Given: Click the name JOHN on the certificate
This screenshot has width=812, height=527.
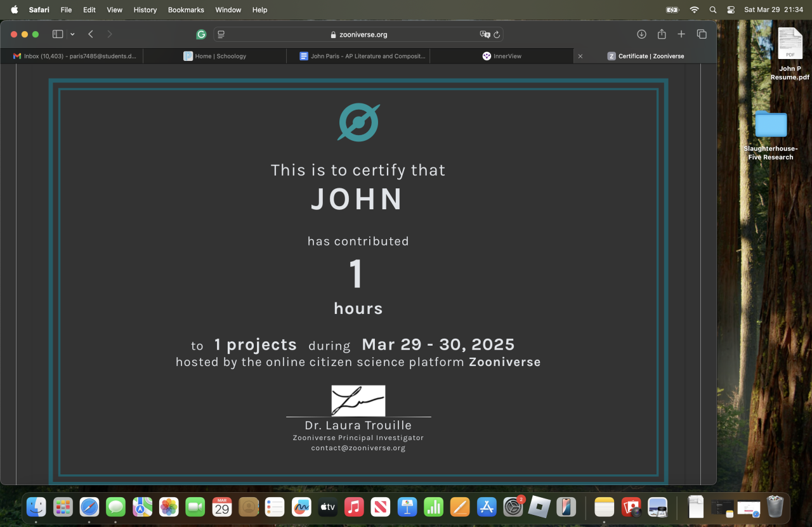Looking at the screenshot, I should pyautogui.click(x=357, y=199).
